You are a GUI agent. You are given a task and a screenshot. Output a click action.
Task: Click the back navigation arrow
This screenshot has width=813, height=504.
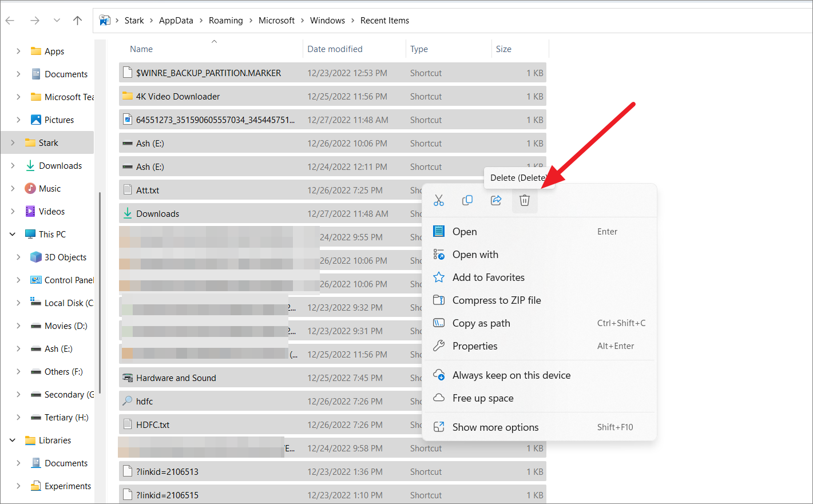tap(10, 20)
